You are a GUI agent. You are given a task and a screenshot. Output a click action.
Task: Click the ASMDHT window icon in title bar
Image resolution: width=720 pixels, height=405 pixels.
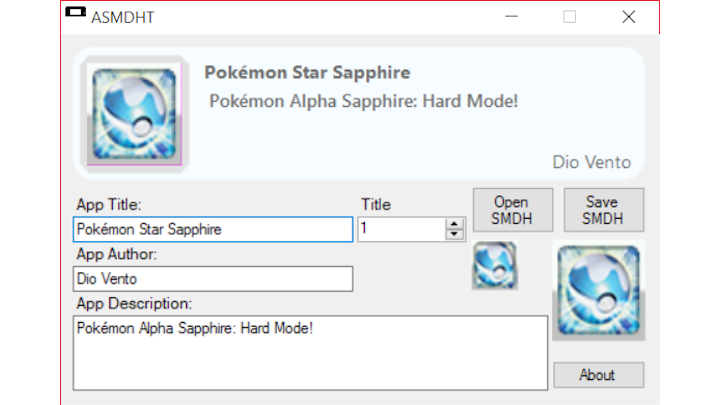[75, 12]
